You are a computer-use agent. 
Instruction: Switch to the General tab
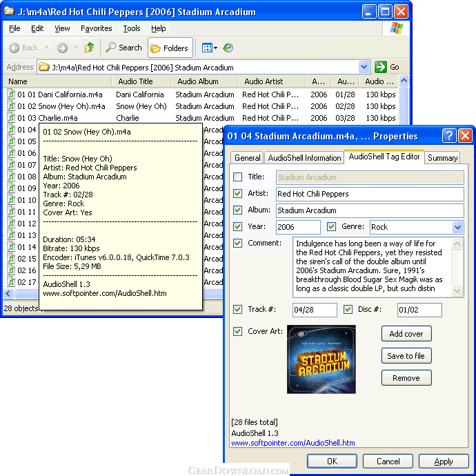click(x=247, y=158)
